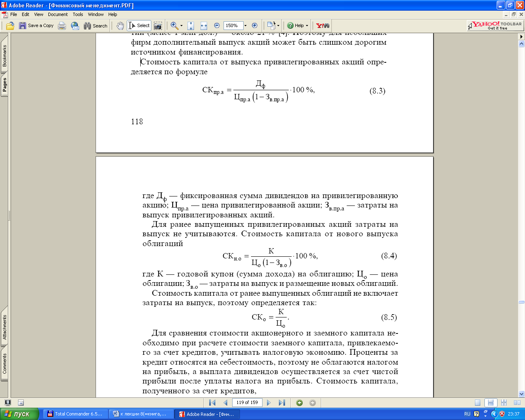Screen dimensions: 525x420
Task: Click the red security alert tray icon
Action: [502, 414]
